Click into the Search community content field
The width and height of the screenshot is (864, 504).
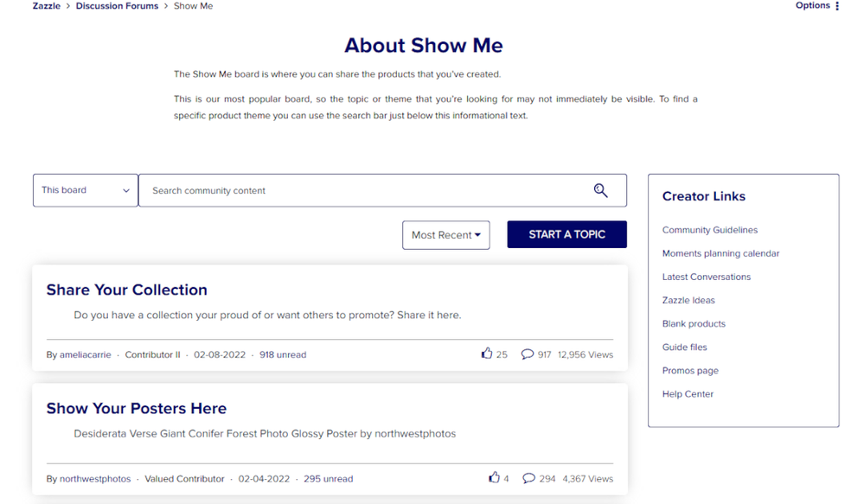pos(363,190)
